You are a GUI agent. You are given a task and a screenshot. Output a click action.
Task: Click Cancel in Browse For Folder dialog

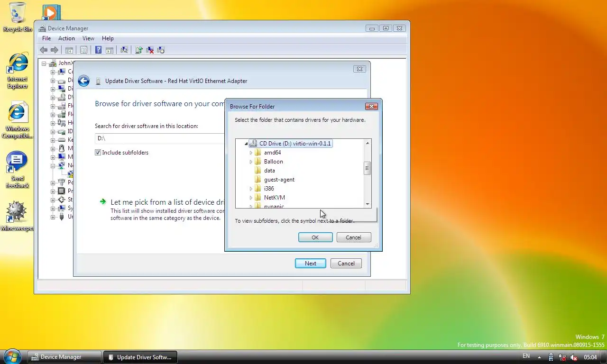[353, 237]
